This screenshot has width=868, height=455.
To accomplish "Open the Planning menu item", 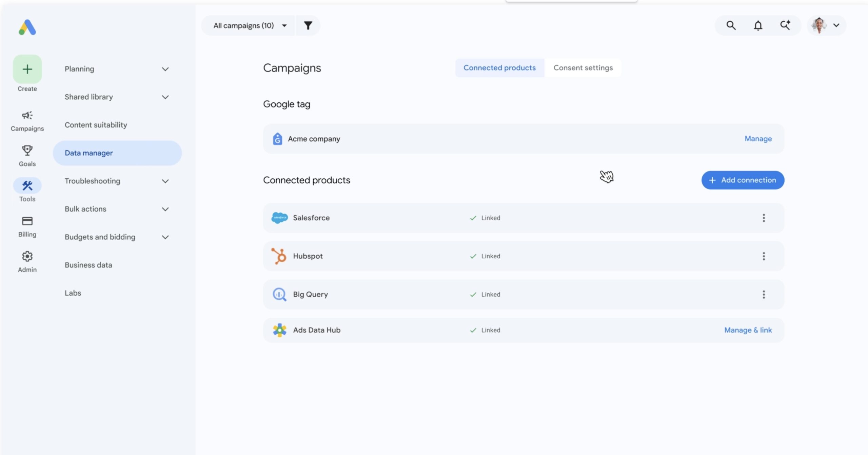I will point(79,69).
